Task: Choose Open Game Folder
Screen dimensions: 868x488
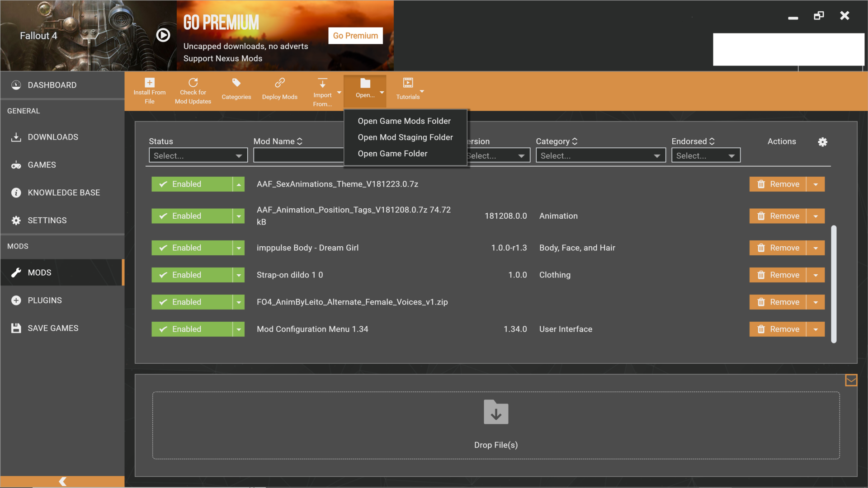Action: (392, 154)
